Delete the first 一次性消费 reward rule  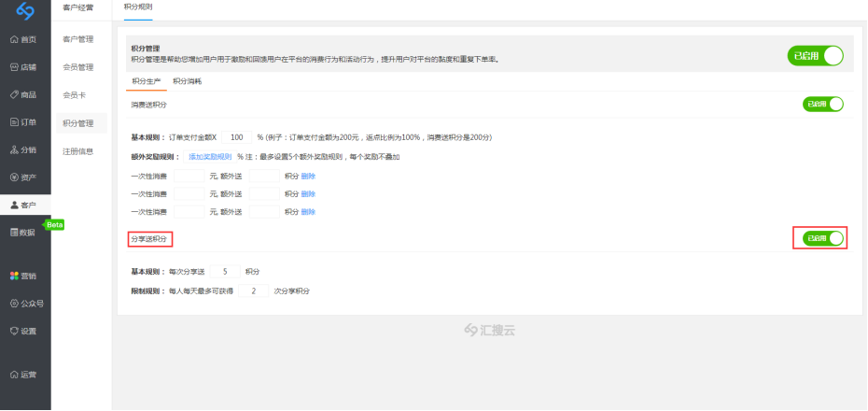(x=308, y=176)
